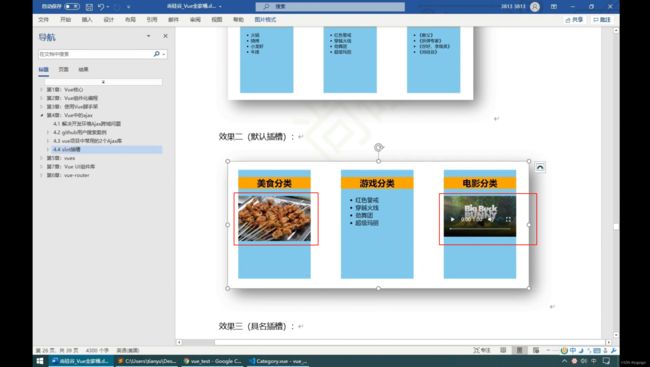Select the 结果 (Results) navigation tab
The width and height of the screenshot is (650, 367).
(x=83, y=70)
